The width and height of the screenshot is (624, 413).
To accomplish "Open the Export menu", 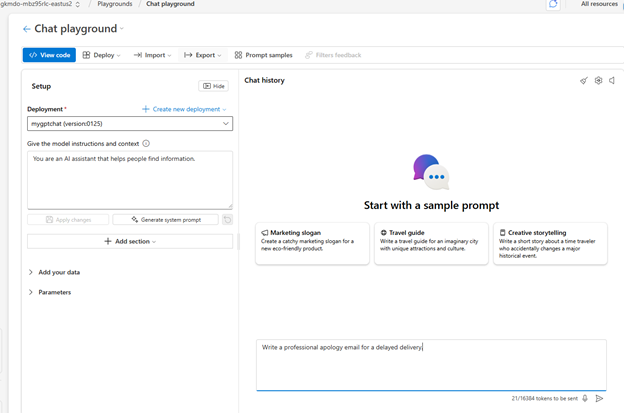I will 203,55.
